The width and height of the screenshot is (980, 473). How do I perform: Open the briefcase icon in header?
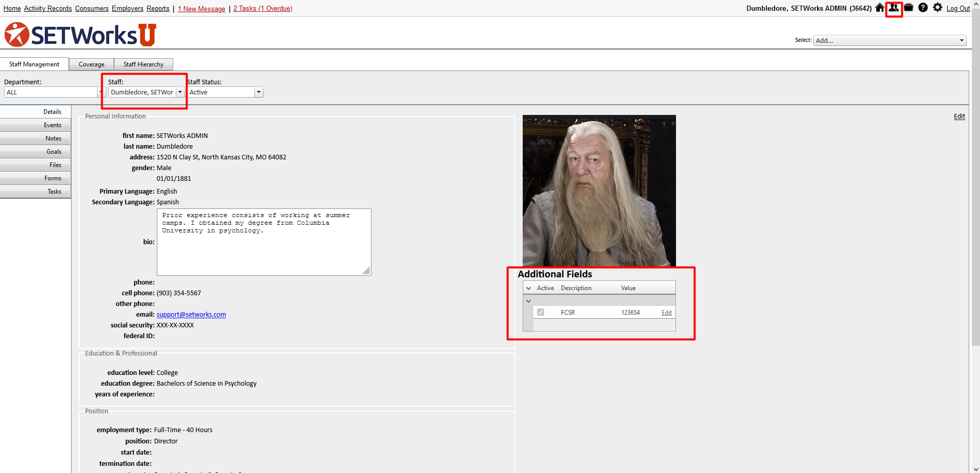(x=908, y=8)
